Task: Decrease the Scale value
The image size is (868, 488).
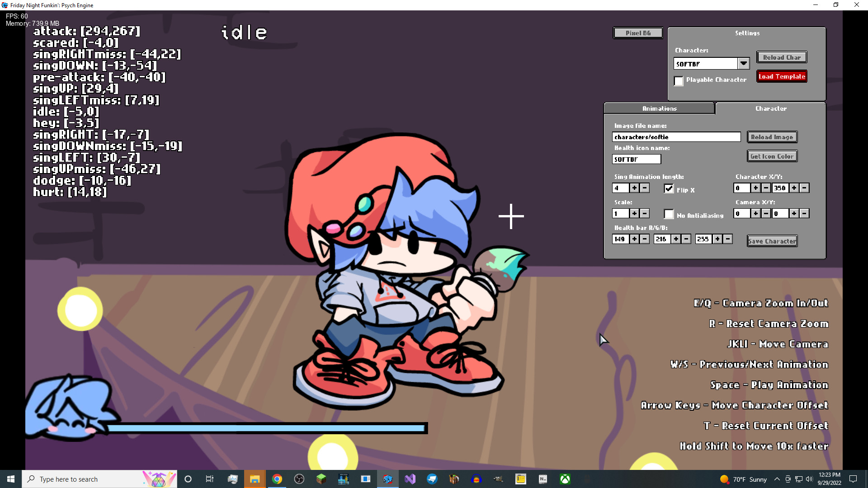Action: point(645,213)
